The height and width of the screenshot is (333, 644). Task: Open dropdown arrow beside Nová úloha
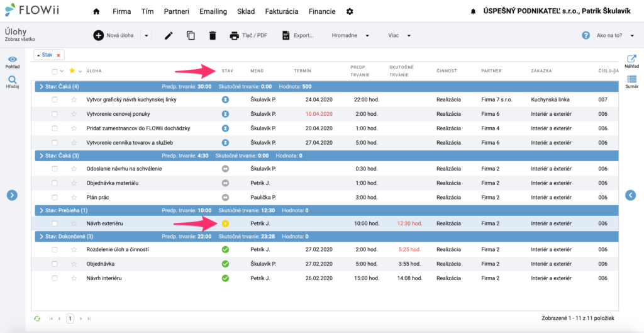tap(146, 36)
